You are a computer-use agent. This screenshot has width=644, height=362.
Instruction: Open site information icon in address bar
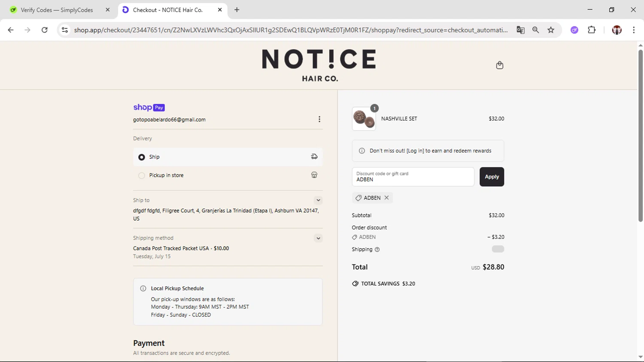pyautogui.click(x=65, y=30)
